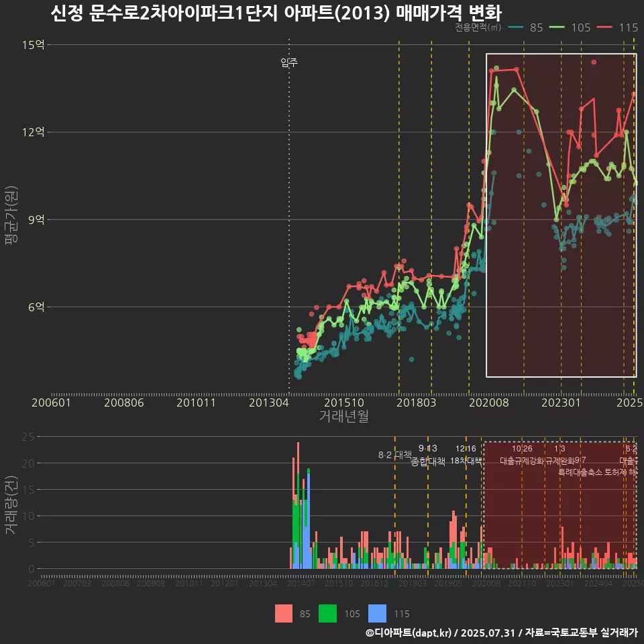The image size is (644, 644).
Task: Select the red 115 line in price legend
Action: (604, 28)
